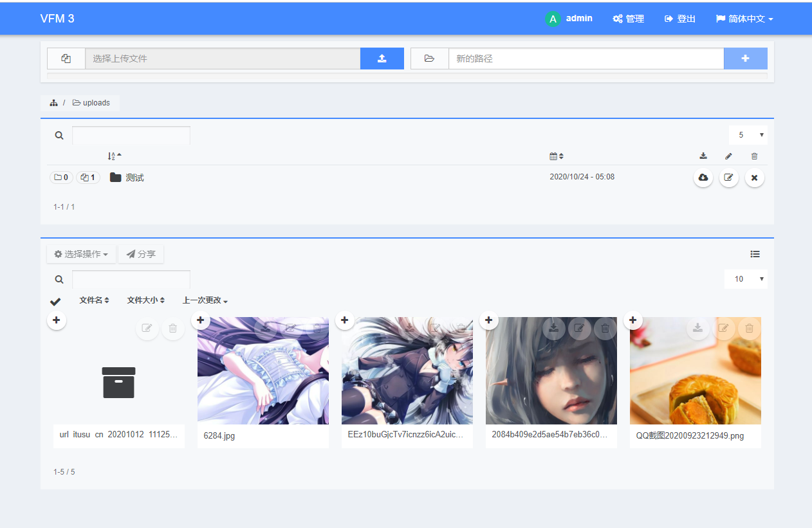
Task: Open the 测试 folder
Action: tap(127, 178)
